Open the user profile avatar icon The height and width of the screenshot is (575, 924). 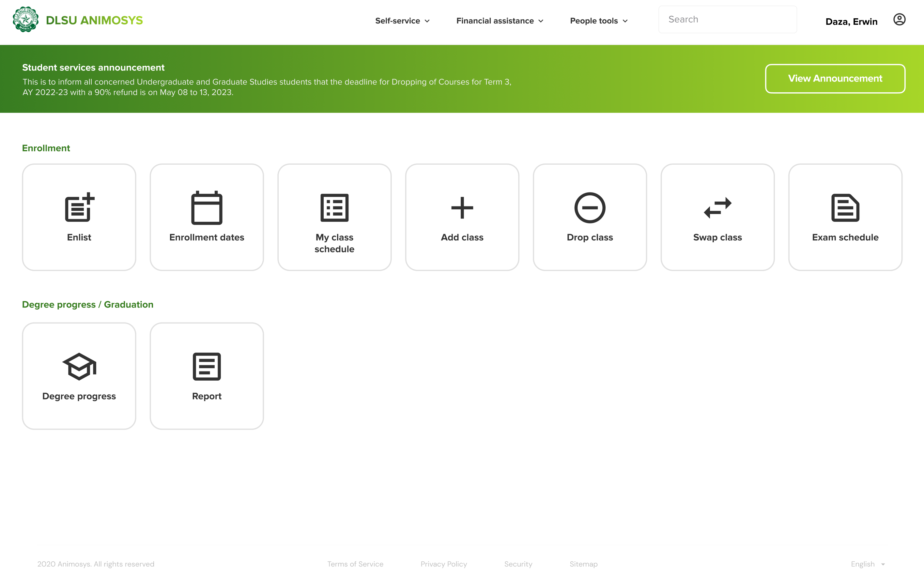899,19
